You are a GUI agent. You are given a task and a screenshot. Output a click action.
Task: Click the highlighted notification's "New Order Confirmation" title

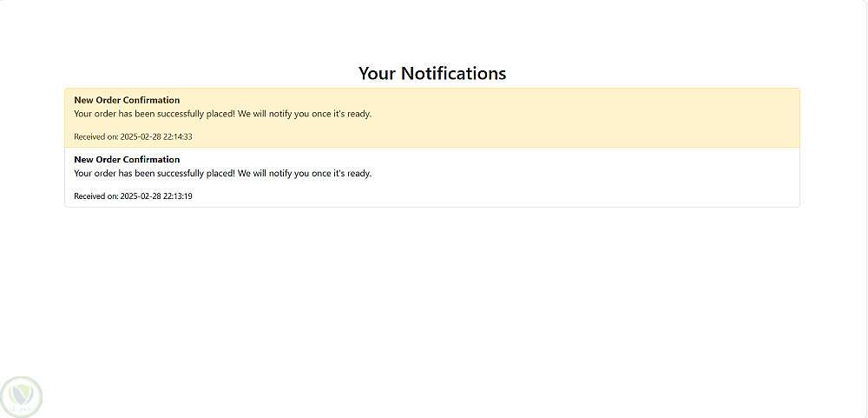coord(127,100)
